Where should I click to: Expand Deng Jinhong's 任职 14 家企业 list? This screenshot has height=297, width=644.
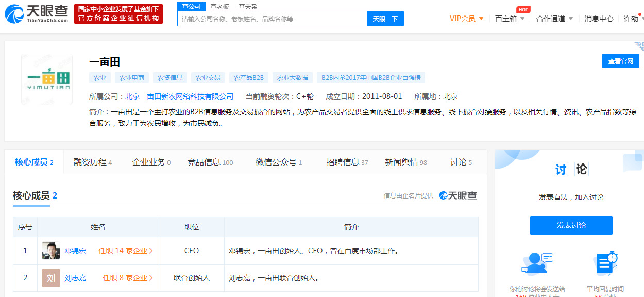coord(126,251)
